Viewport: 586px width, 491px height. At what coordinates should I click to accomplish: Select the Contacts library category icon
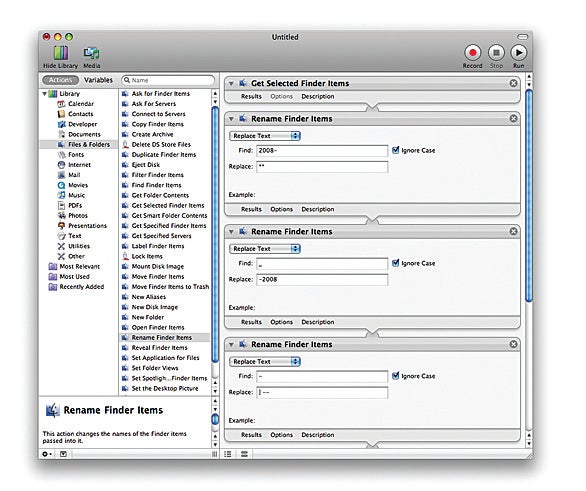(x=61, y=114)
